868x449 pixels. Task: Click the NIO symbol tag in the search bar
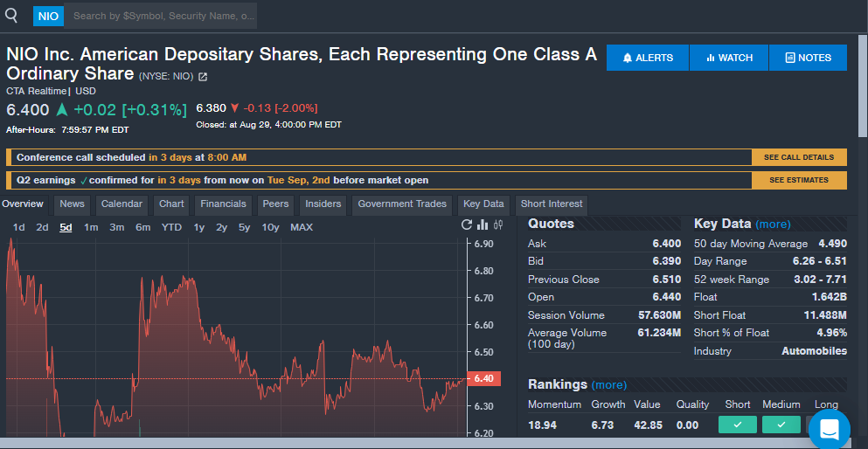point(49,16)
